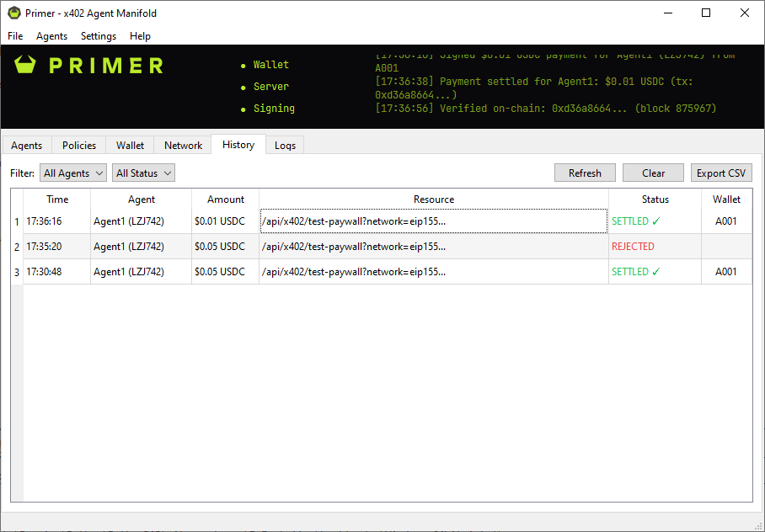The image size is (765, 532).
Task: Click the Agent column header
Action: pyautogui.click(x=142, y=199)
